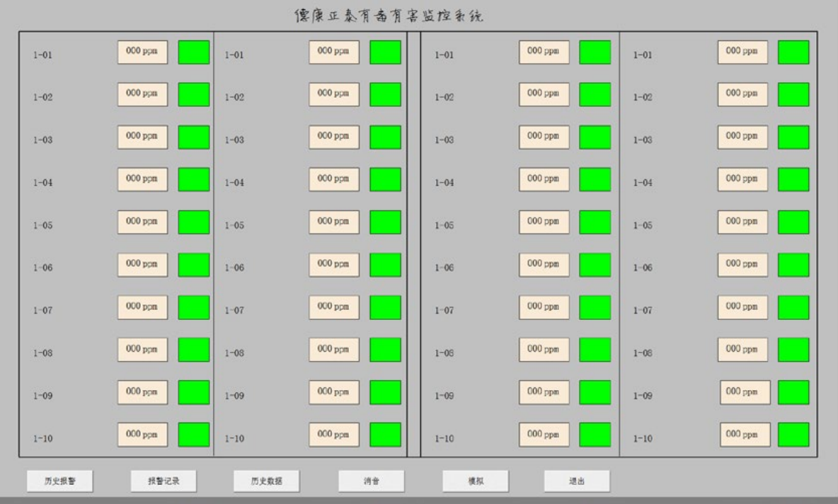Select ppm reading for 1-04 in third column
838x504 pixels.
point(544,180)
